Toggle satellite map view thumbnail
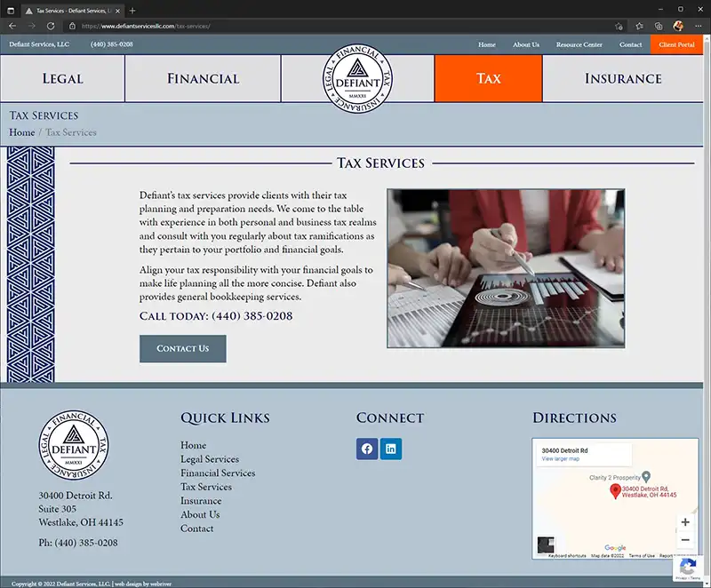The height and width of the screenshot is (588, 711). tap(546, 545)
